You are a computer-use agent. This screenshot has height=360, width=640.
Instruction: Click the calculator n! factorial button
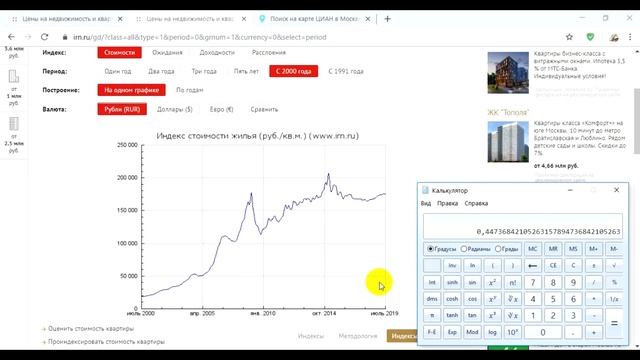[x=513, y=282]
